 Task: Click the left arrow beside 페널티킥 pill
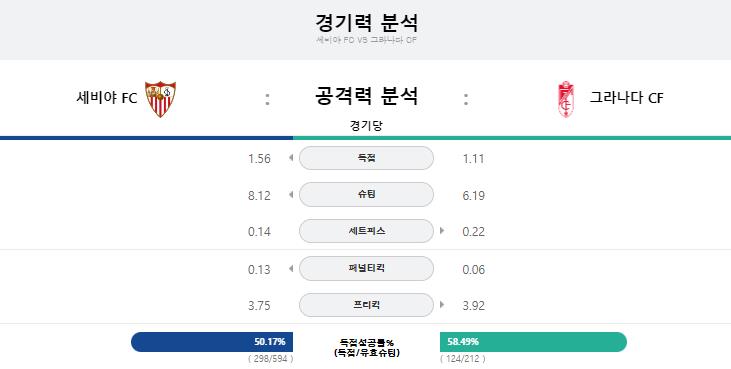pos(291,268)
